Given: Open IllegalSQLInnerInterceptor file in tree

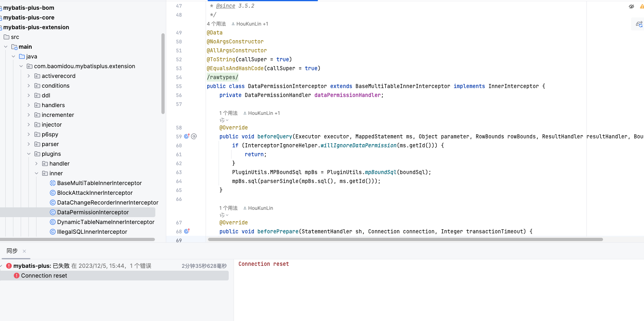Looking at the screenshot, I should click(x=92, y=232).
